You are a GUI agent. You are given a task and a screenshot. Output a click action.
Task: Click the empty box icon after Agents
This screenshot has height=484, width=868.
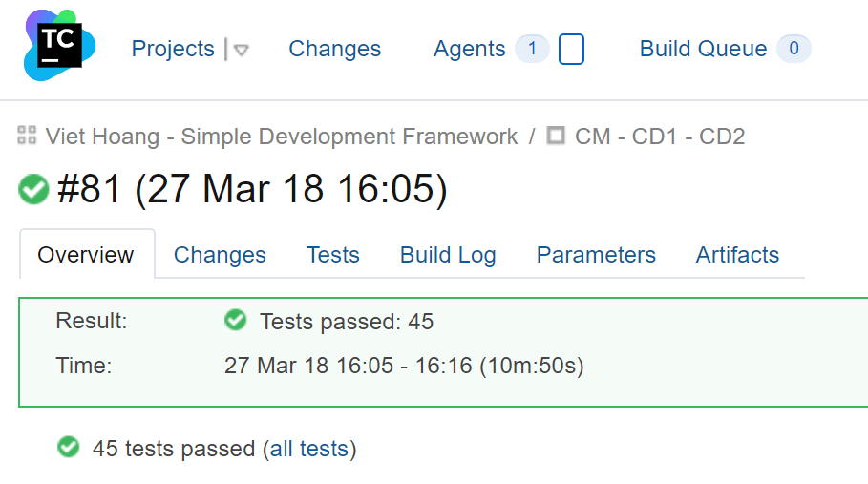571,49
